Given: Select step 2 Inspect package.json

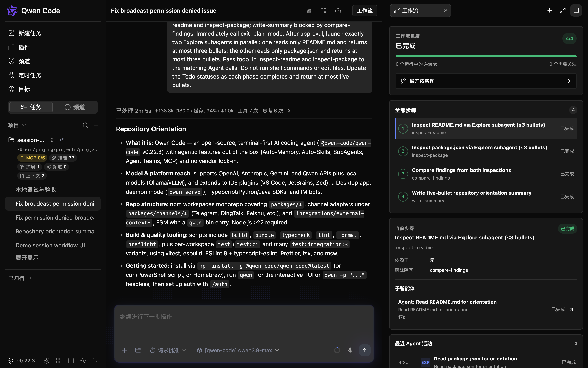Looking at the screenshot, I should (486, 151).
